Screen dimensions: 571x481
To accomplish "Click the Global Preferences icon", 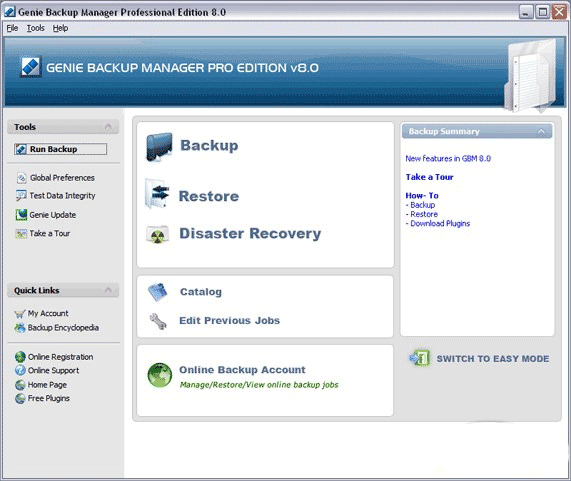I will (21, 178).
